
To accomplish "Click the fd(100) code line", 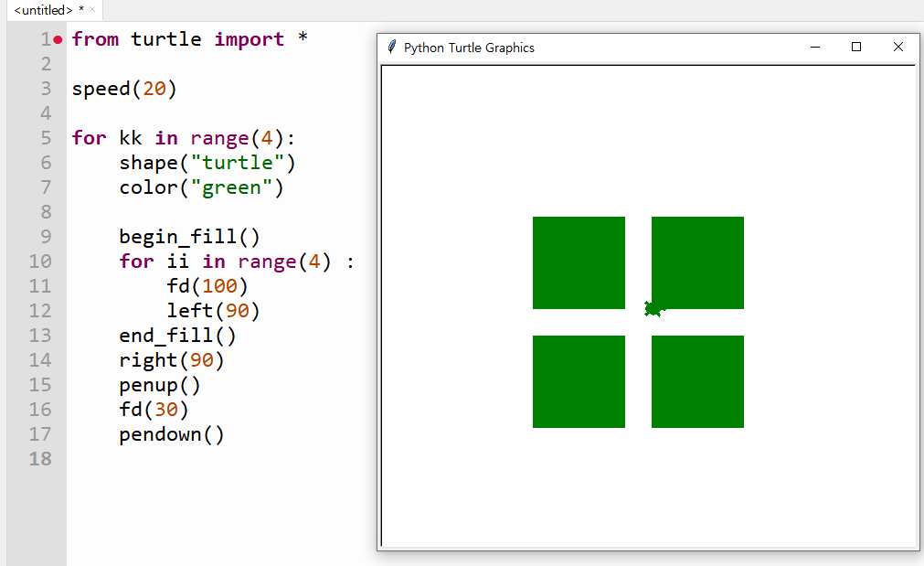I will tap(207, 286).
